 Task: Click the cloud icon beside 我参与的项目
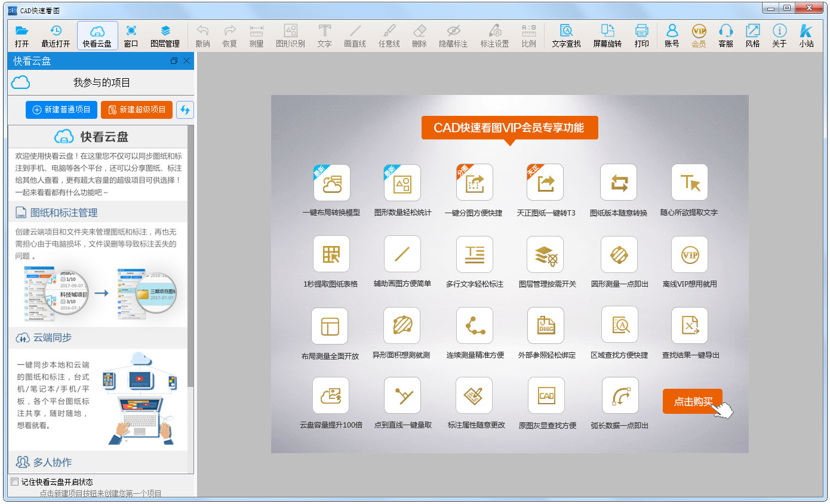click(x=21, y=82)
